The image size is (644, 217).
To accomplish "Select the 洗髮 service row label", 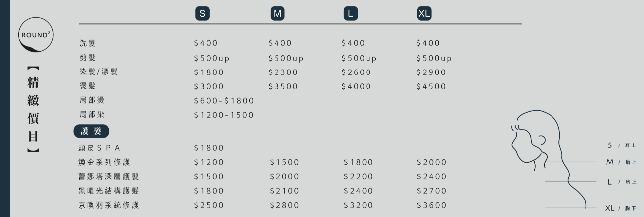I will [x=87, y=43].
